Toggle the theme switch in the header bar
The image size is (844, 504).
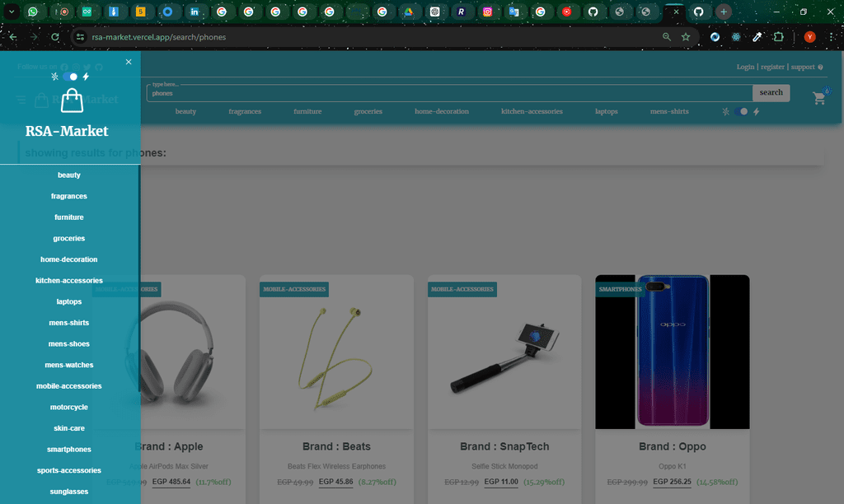741,111
